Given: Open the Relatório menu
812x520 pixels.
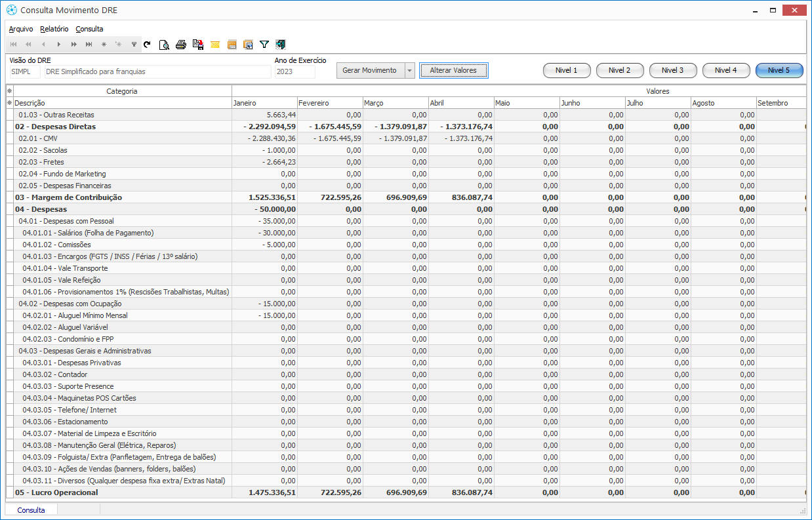Looking at the screenshot, I should pos(54,29).
